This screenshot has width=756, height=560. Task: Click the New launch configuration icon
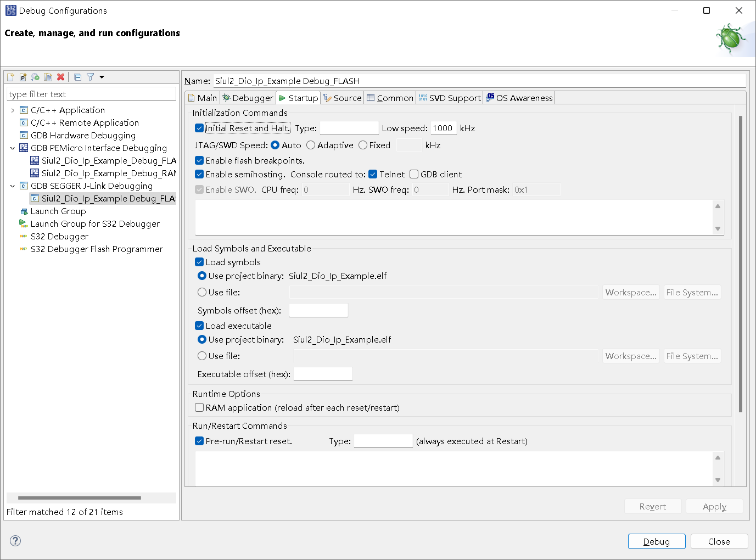click(x=10, y=77)
